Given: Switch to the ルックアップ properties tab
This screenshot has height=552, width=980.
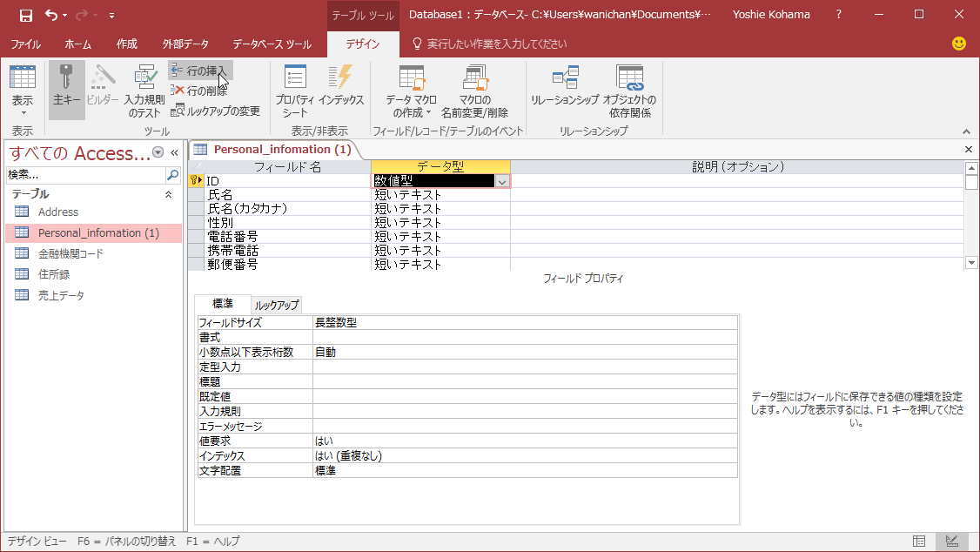Looking at the screenshot, I should (277, 305).
